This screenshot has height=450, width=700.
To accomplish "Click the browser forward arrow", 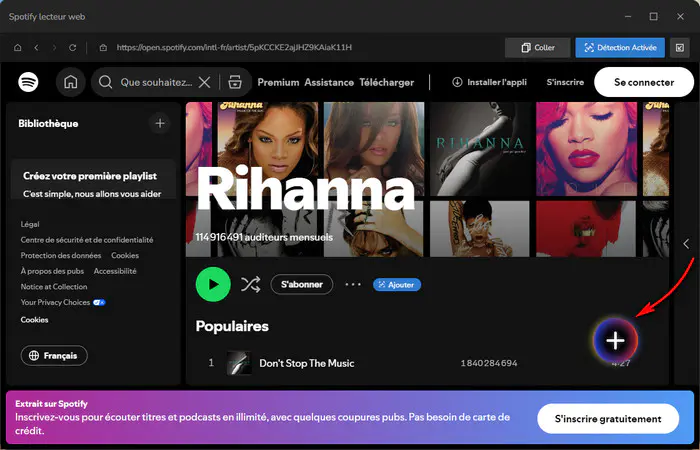I will click(x=54, y=47).
